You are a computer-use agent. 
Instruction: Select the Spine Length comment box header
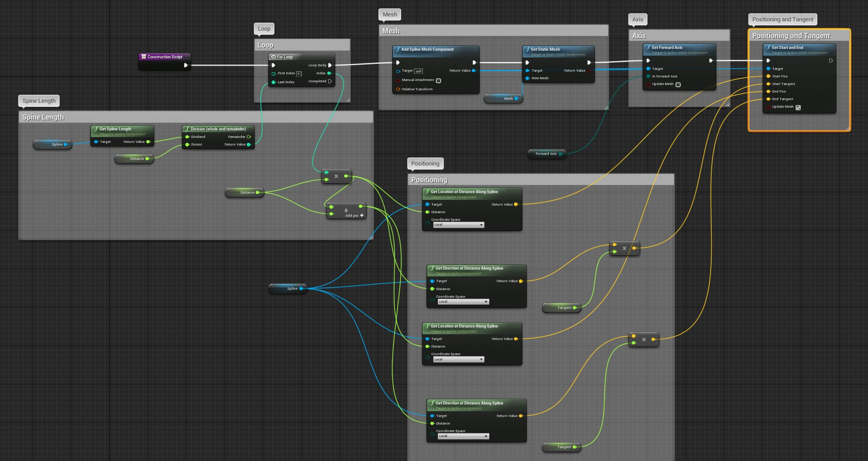(x=196, y=117)
